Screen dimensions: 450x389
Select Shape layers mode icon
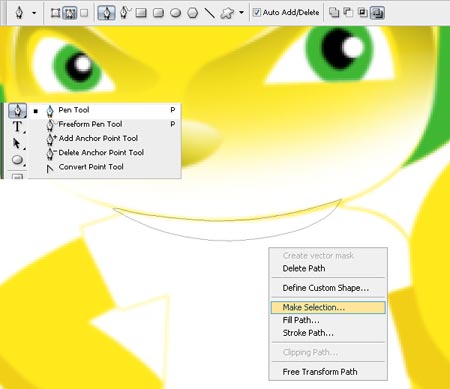pyautogui.click(x=55, y=13)
